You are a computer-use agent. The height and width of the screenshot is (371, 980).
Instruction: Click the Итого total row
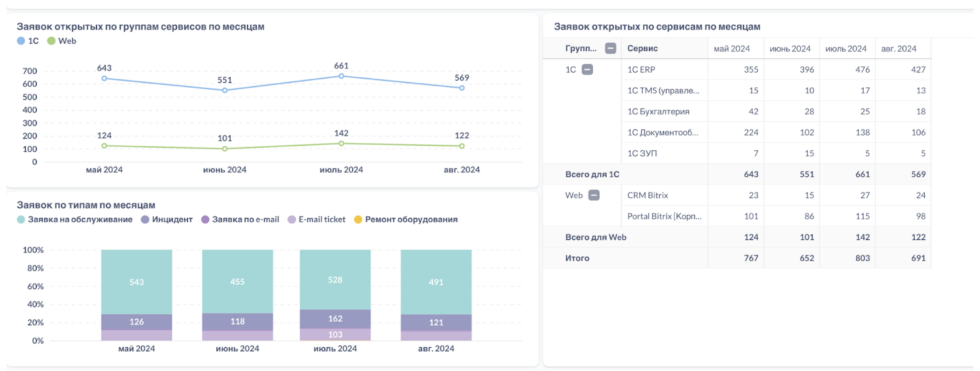click(x=577, y=258)
